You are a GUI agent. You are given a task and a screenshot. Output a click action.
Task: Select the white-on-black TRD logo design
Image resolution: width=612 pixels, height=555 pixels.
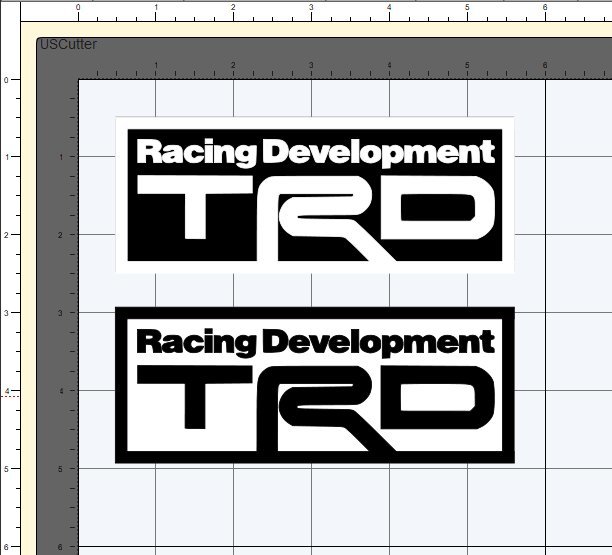click(315, 195)
